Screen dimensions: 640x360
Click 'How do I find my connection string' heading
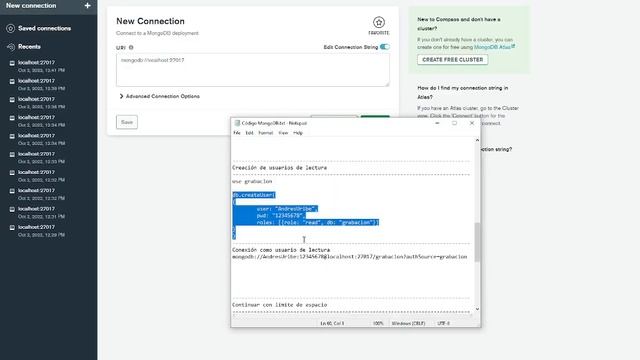[462, 92]
